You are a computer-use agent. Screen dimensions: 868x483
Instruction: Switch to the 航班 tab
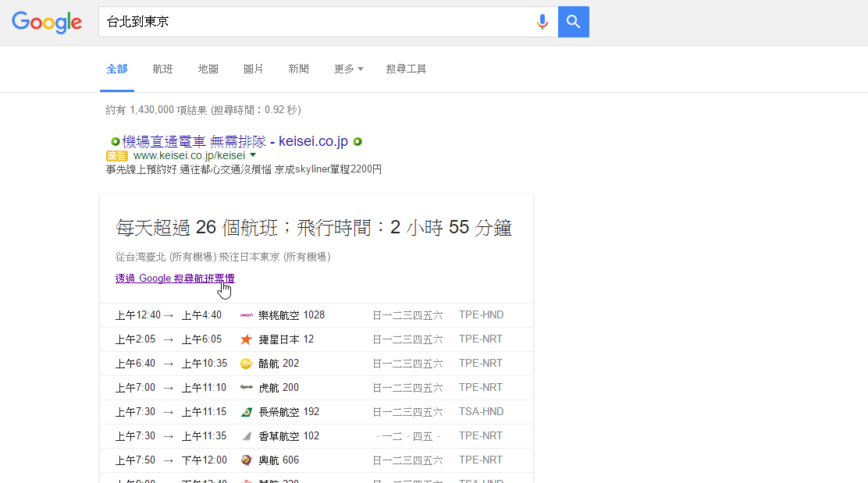tap(162, 69)
